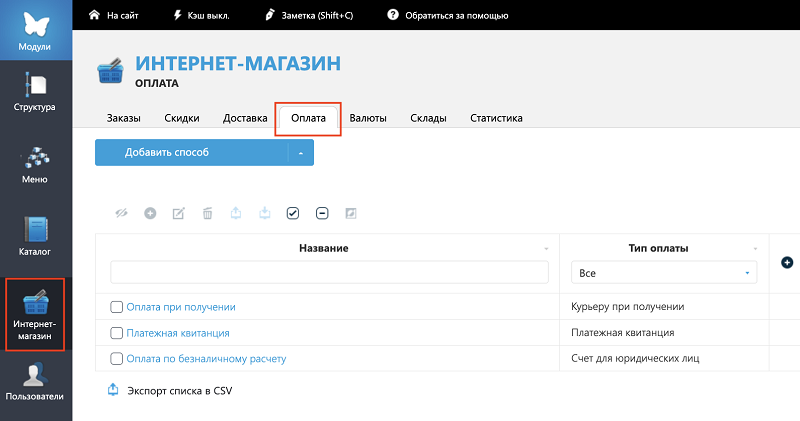Image resolution: width=800 pixels, height=421 pixels.
Task: Select the Оплата tab
Action: [308, 118]
